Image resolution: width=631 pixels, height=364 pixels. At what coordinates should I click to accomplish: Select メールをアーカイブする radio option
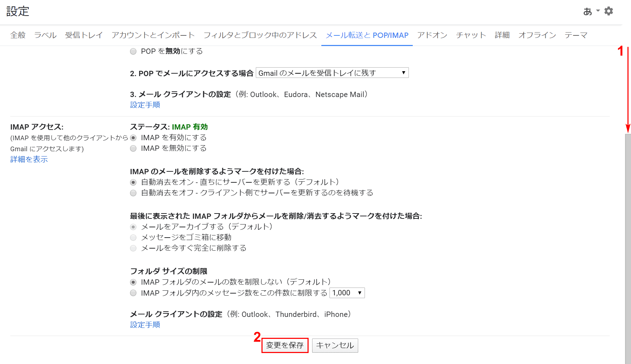pyautogui.click(x=133, y=227)
